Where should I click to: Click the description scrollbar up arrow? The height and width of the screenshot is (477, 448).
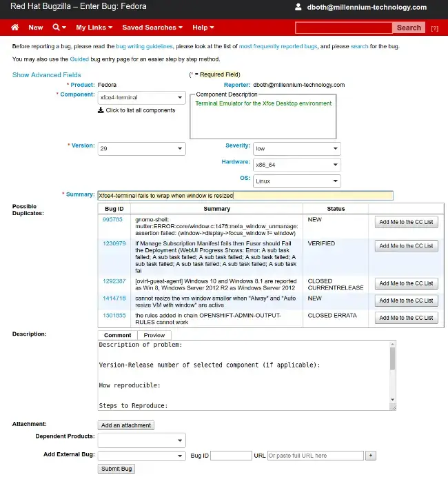tap(392, 344)
